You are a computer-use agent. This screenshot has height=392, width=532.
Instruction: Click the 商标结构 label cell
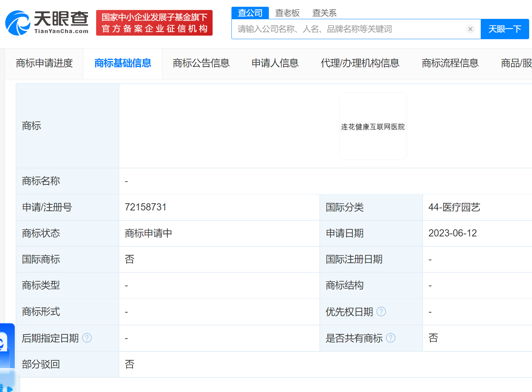point(371,285)
